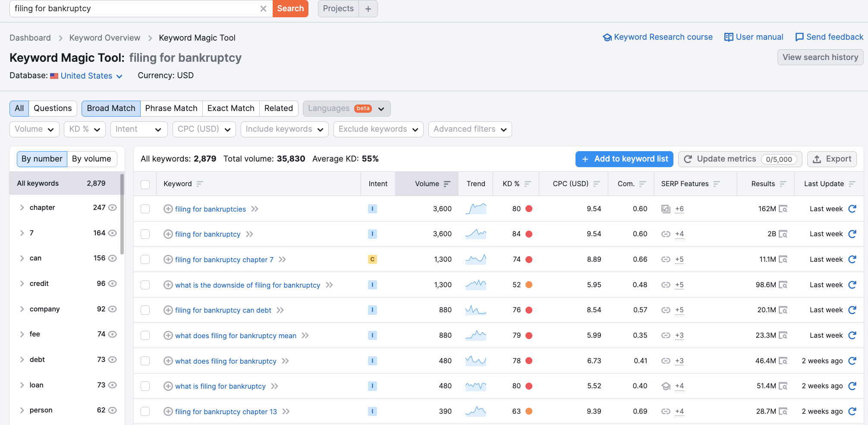The width and height of the screenshot is (868, 425).
Task: Open the double-arrow icon after 'filing for bankruptcy can debt'
Action: pos(280,310)
